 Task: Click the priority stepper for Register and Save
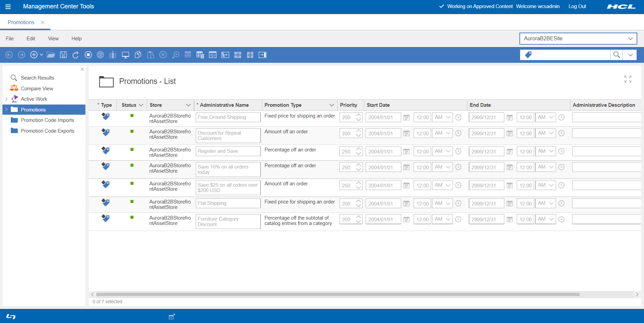359,152
